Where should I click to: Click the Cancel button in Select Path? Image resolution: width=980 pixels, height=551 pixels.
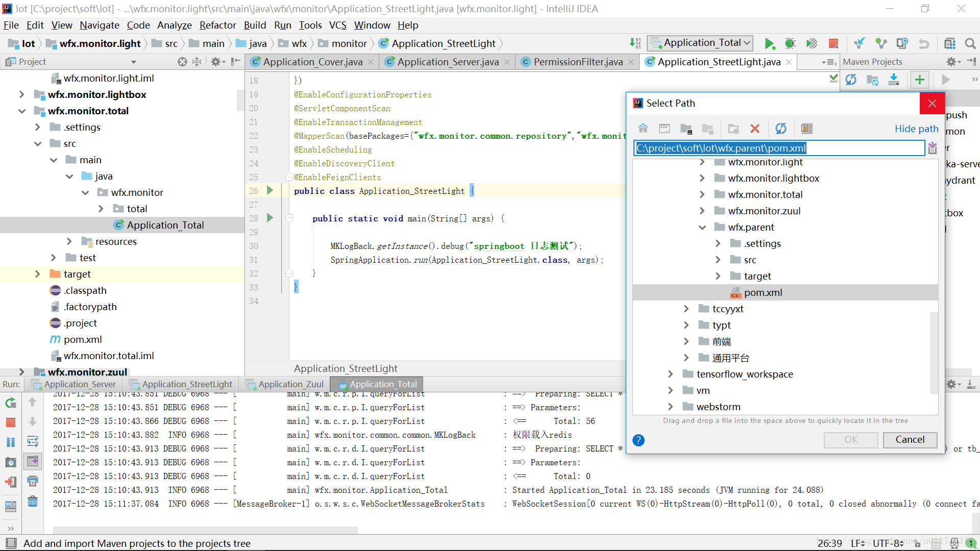[910, 439]
